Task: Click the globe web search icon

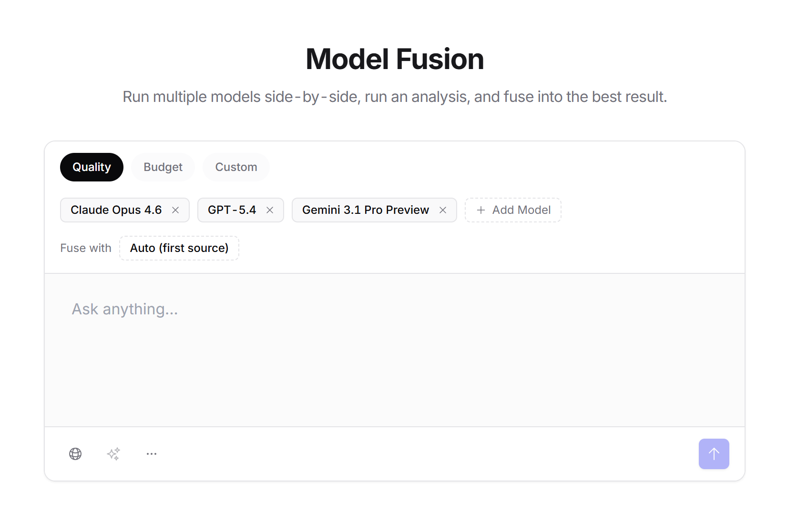Action: coord(75,454)
